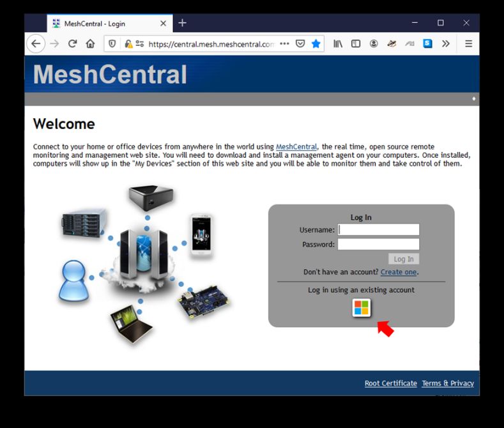Screen dimensions: 504x428
Task: Open the Firefox account avatar icon
Action: 374,44
